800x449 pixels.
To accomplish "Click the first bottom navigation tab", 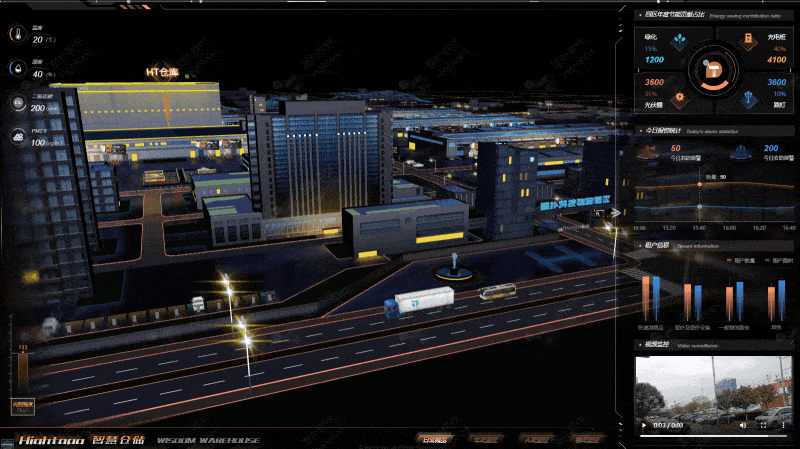I will 434,439.
